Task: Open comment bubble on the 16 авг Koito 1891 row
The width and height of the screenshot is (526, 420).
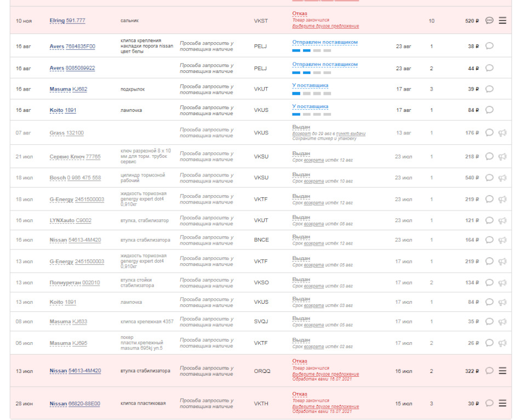Action: [489, 110]
